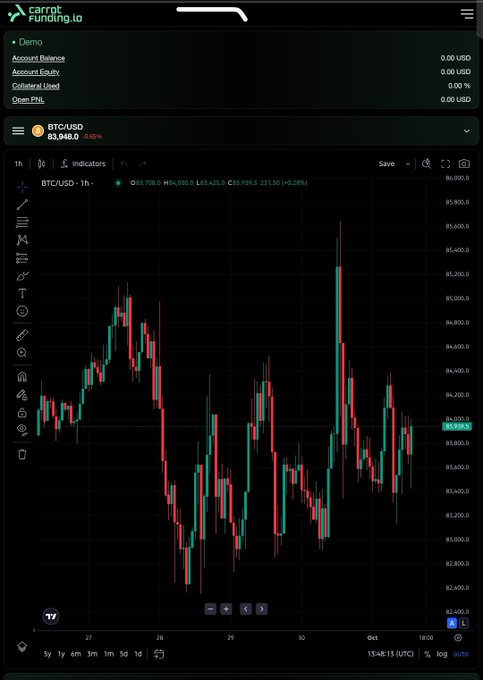The height and width of the screenshot is (680, 483).
Task: Open the object tree layers icon
Action: [22, 647]
